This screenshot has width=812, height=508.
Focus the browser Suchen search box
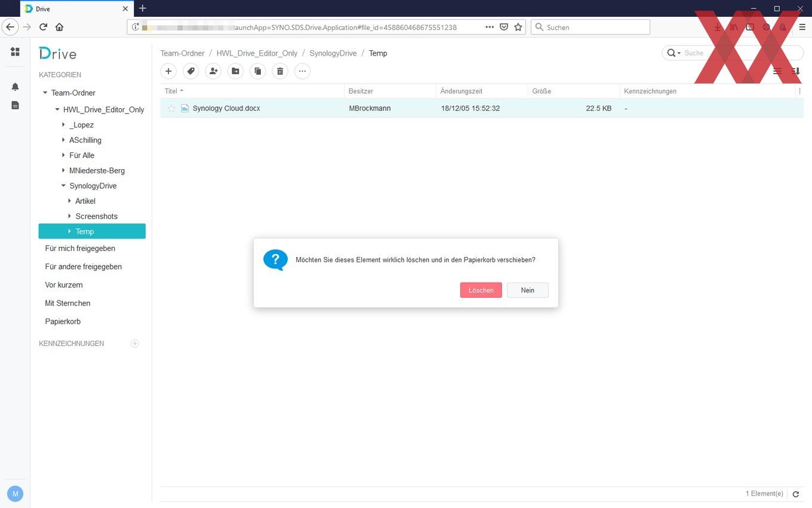(x=590, y=27)
